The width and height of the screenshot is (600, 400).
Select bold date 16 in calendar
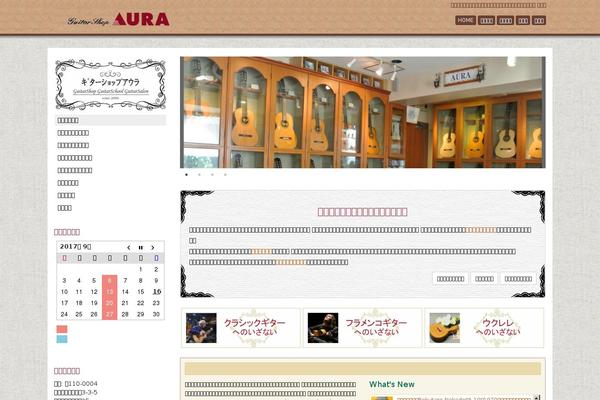(157, 292)
